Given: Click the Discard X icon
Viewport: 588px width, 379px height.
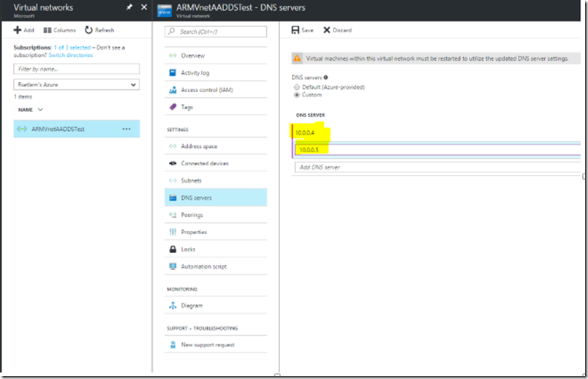Looking at the screenshot, I should click(x=327, y=30).
